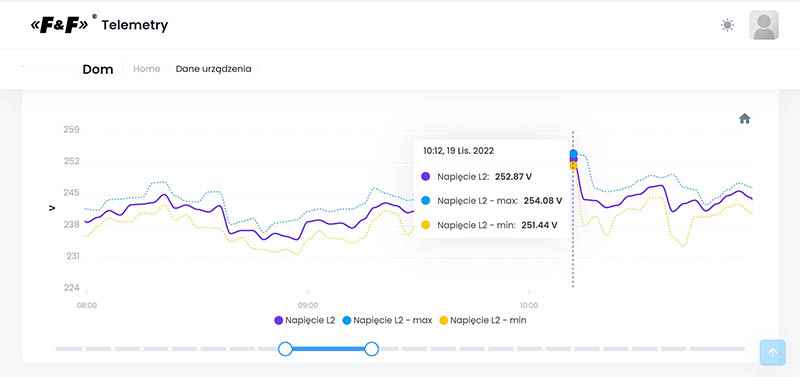The height and width of the screenshot is (377, 800).
Task: Click the 252.87 V tooltip value
Action: [x=513, y=177]
